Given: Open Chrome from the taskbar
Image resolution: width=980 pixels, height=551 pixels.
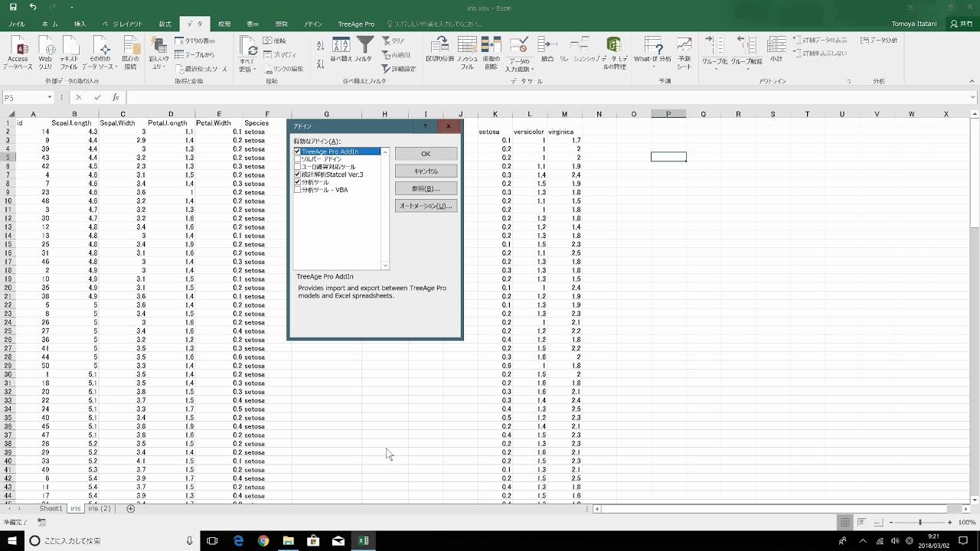Looking at the screenshot, I should 263,541.
